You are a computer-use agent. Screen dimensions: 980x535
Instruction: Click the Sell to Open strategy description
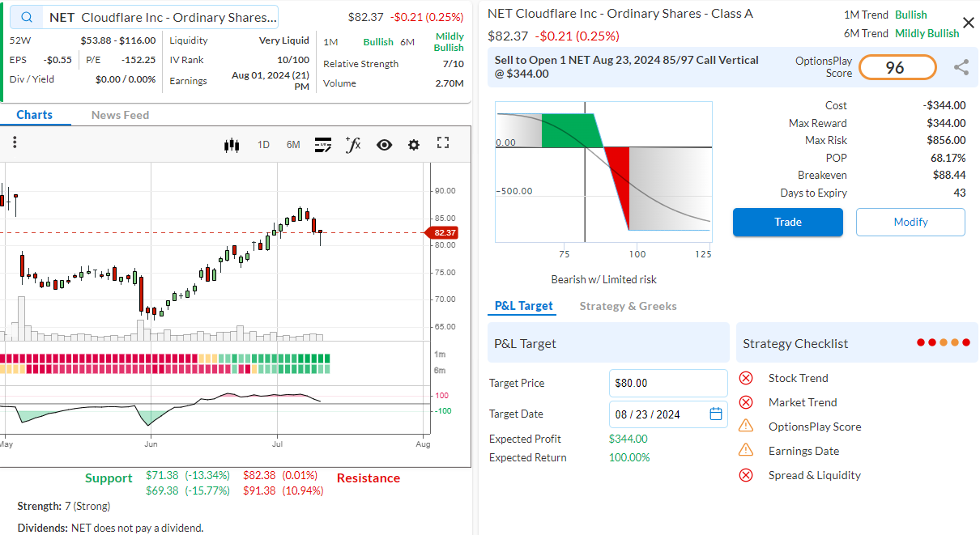(x=627, y=67)
